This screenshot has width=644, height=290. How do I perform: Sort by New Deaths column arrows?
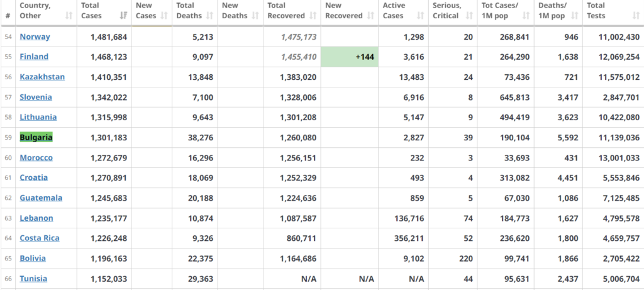click(255, 16)
